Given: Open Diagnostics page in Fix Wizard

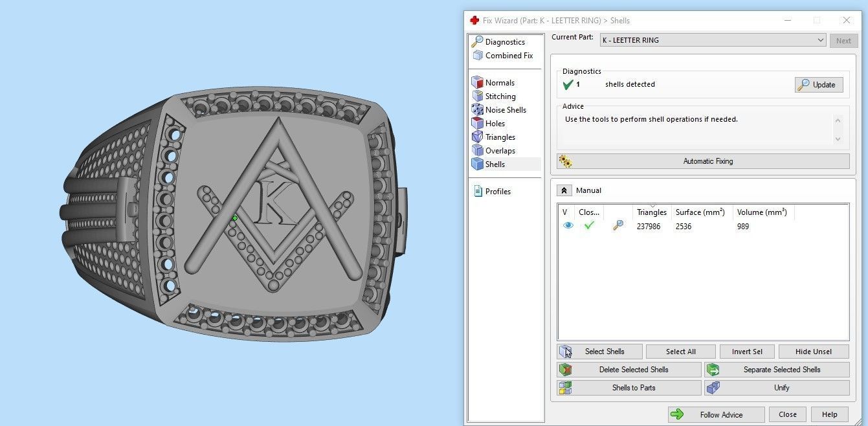Looking at the screenshot, I should (498, 42).
